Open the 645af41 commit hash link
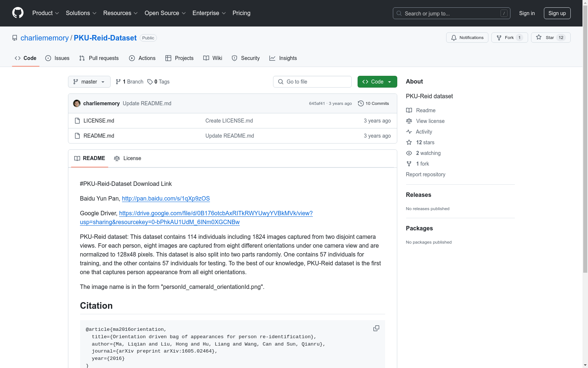Viewport: 588px width, 368px height. point(317,103)
